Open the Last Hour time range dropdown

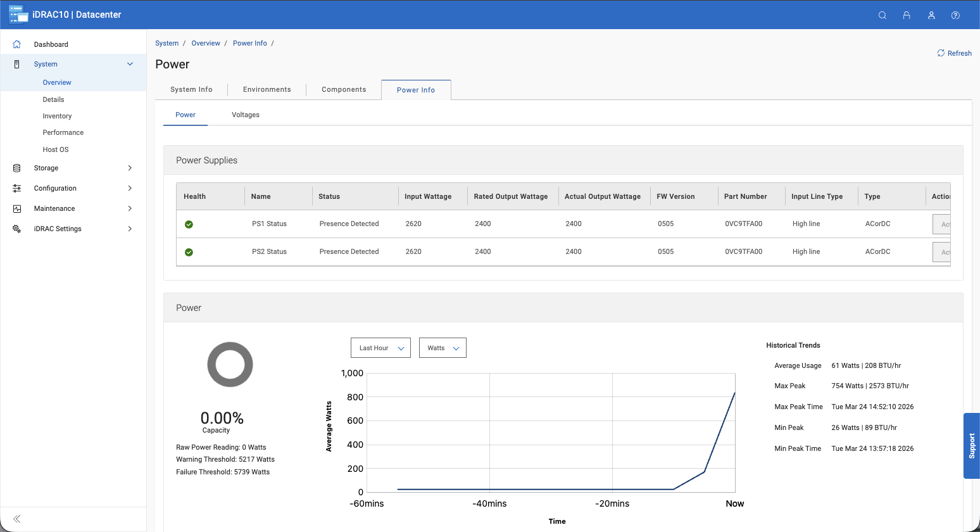[x=380, y=348]
